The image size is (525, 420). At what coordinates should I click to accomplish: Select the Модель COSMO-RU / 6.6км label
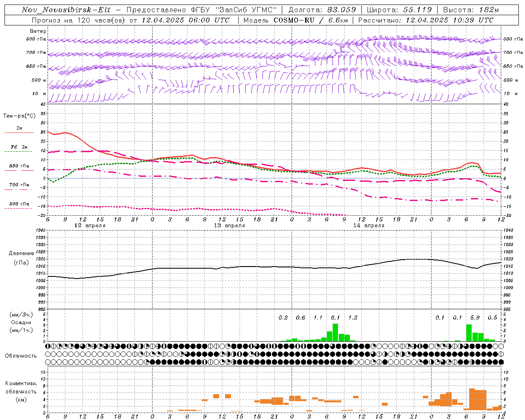(295, 20)
